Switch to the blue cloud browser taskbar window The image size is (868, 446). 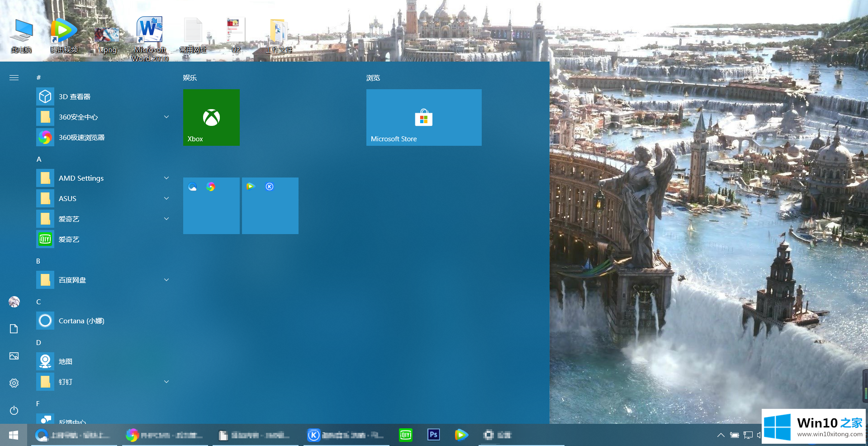pyautogui.click(x=74, y=435)
